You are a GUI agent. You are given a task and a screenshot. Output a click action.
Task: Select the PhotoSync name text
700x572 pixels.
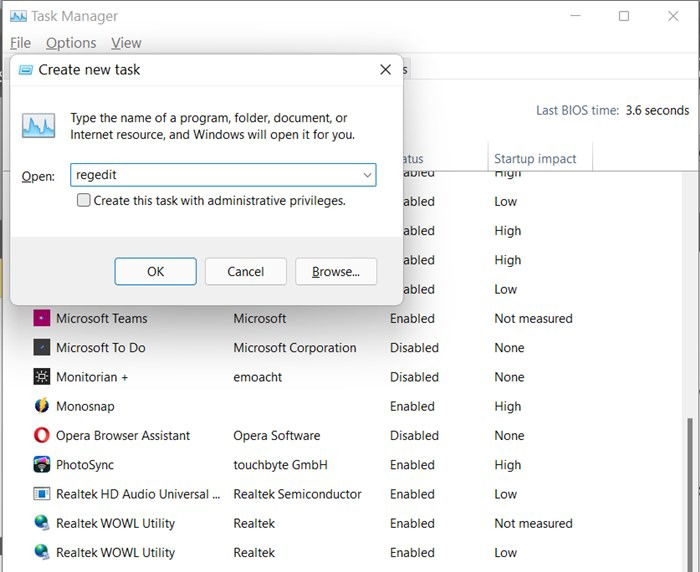coord(85,465)
